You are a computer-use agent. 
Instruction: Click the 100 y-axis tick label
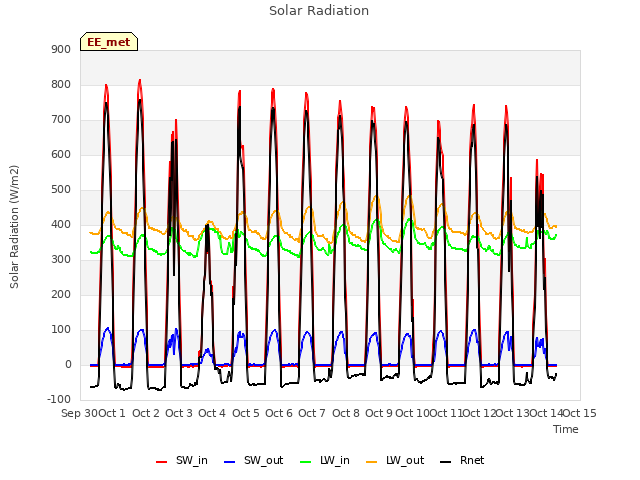click(x=61, y=329)
